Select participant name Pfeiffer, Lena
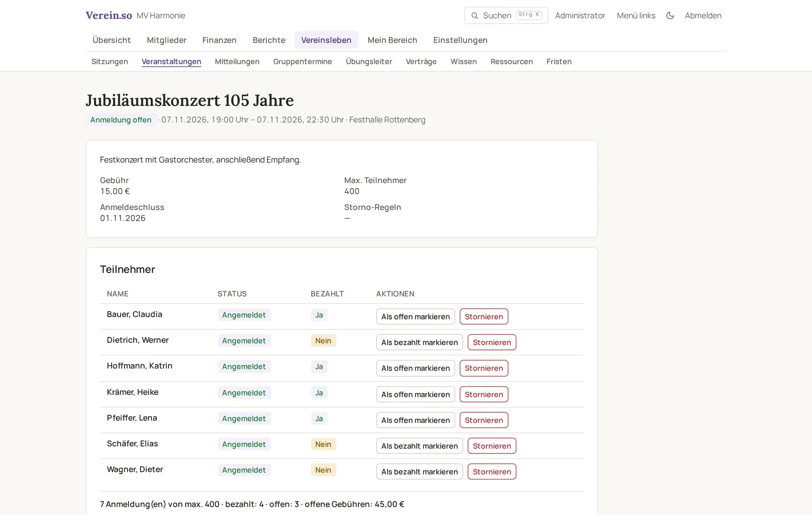Viewport: 812px width, 515px height. click(132, 418)
